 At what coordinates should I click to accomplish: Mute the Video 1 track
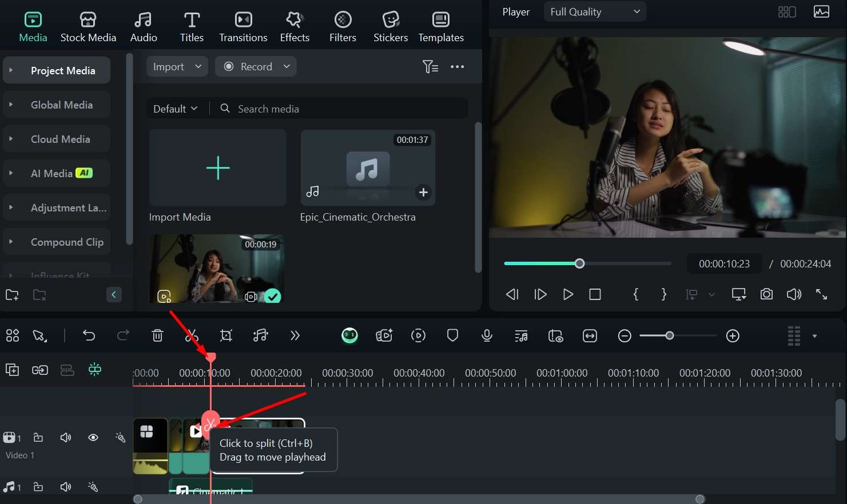66,438
